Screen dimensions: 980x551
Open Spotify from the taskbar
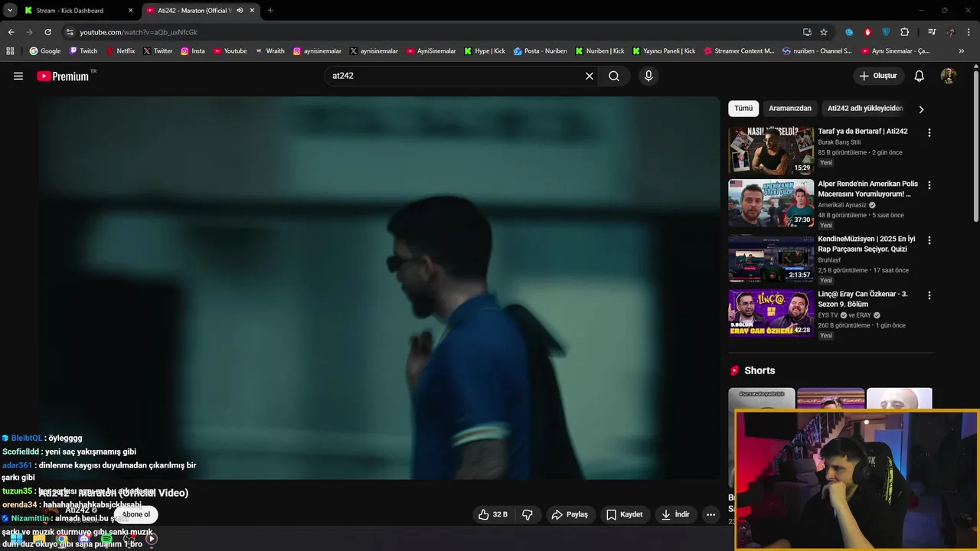pyautogui.click(x=106, y=540)
